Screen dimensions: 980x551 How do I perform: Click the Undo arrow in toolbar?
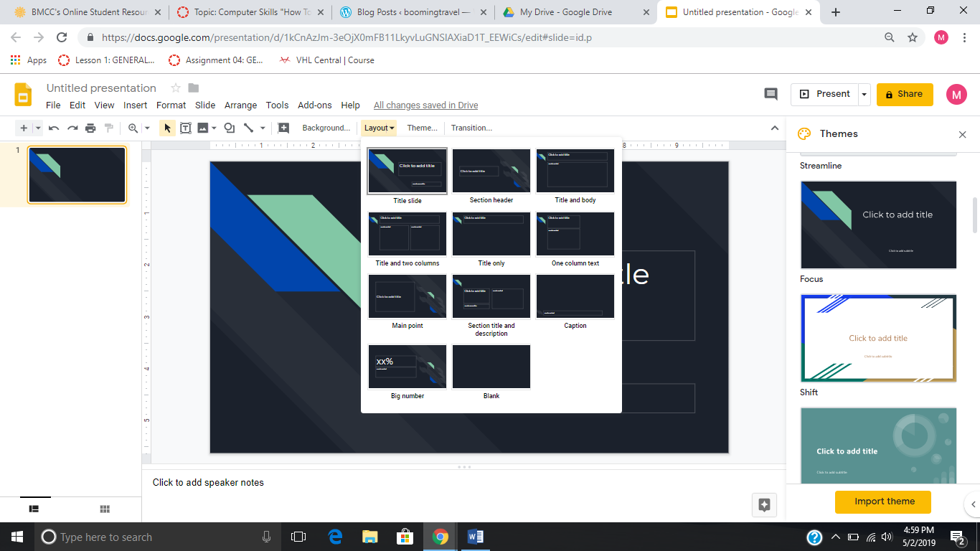[54, 128]
